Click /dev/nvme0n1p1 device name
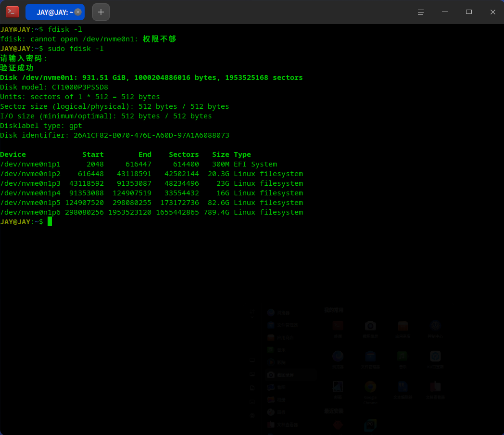Screen dimensions: 504x435 (30, 164)
